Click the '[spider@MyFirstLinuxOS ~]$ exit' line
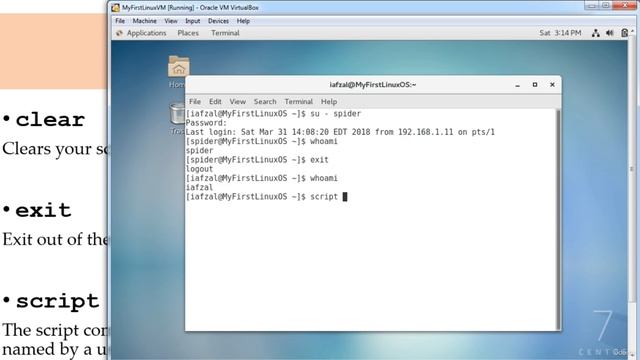 (257, 160)
